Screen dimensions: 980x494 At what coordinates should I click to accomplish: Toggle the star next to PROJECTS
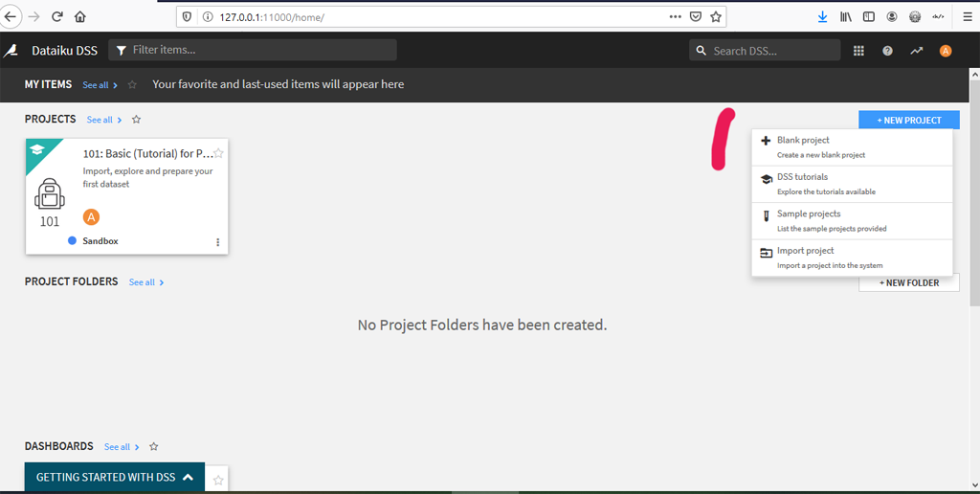click(x=136, y=120)
